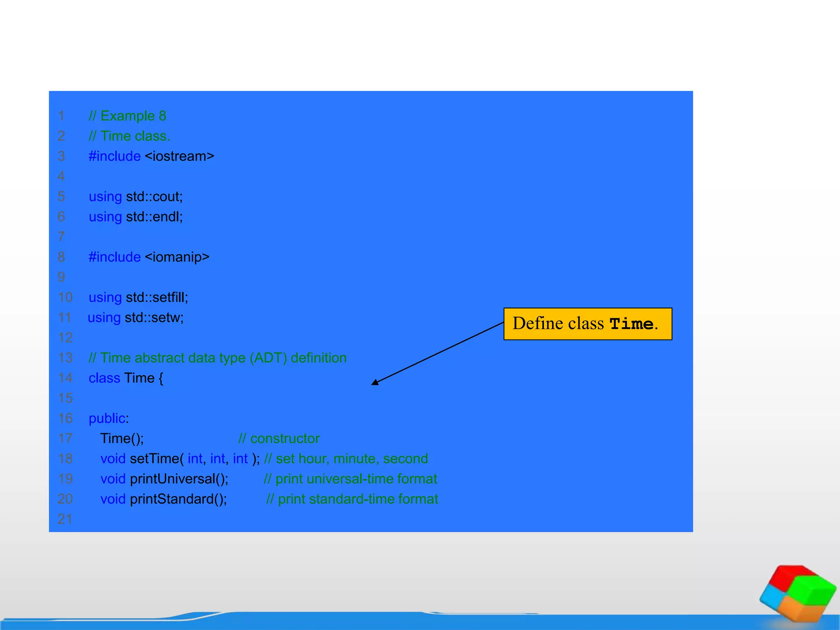The height and width of the screenshot is (630, 840).
Task: Click the 'Define class Time.' callout box
Action: point(588,324)
